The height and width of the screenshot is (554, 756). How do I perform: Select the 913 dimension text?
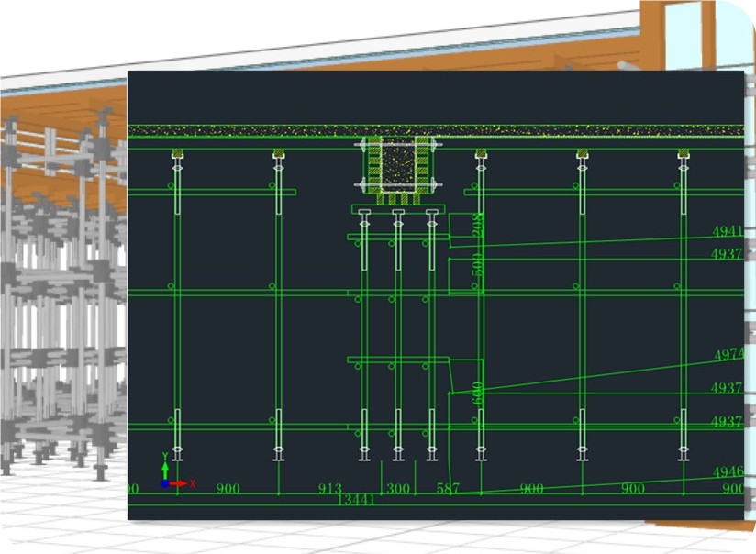tap(329, 489)
